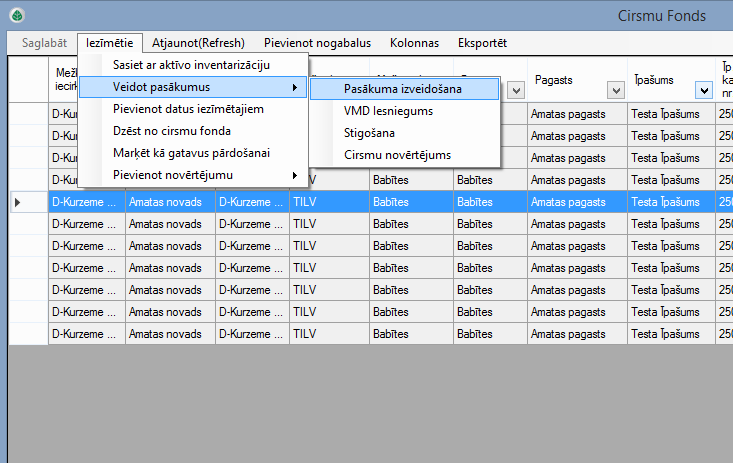Expand the Veidot pasākumus submenu arrow
The width and height of the screenshot is (733, 463).
pos(295,87)
